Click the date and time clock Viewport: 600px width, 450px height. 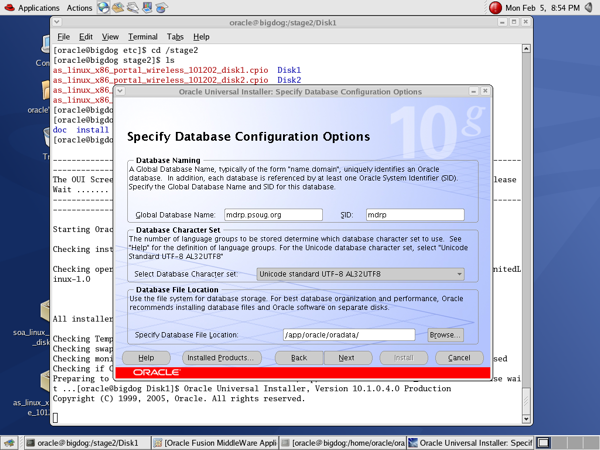tap(542, 8)
